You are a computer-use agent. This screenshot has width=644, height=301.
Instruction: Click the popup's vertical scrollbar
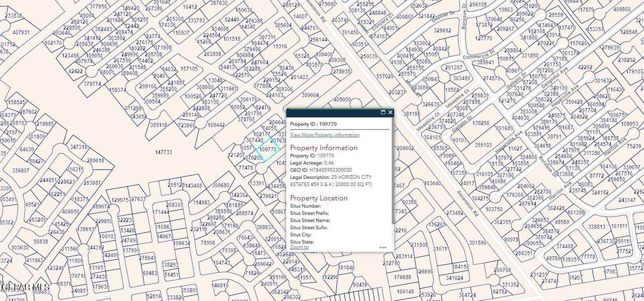(392, 176)
